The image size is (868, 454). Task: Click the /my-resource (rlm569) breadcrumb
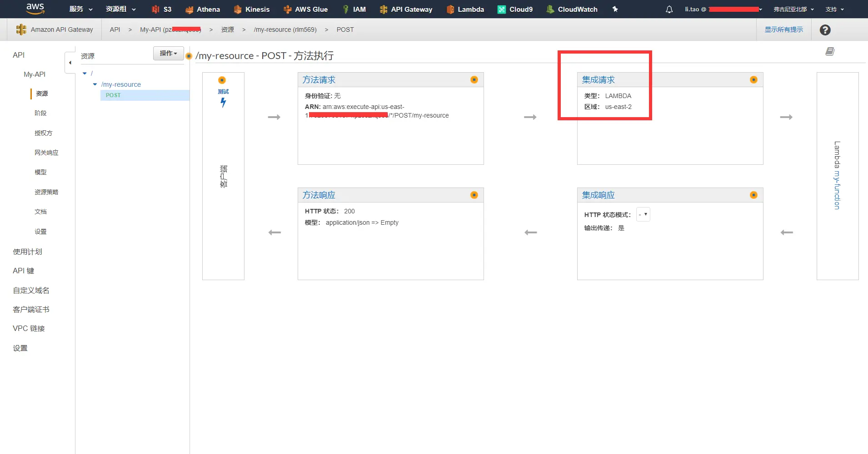pyautogui.click(x=285, y=30)
